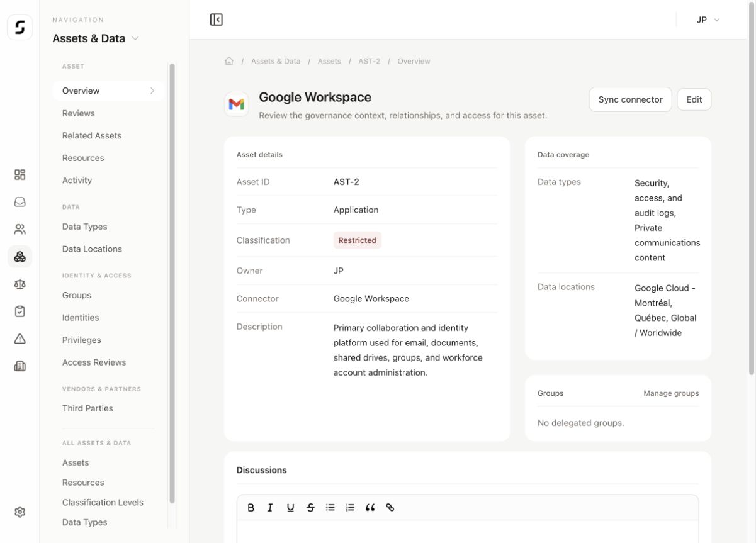Click the Assets breadcrumb link

pos(329,61)
